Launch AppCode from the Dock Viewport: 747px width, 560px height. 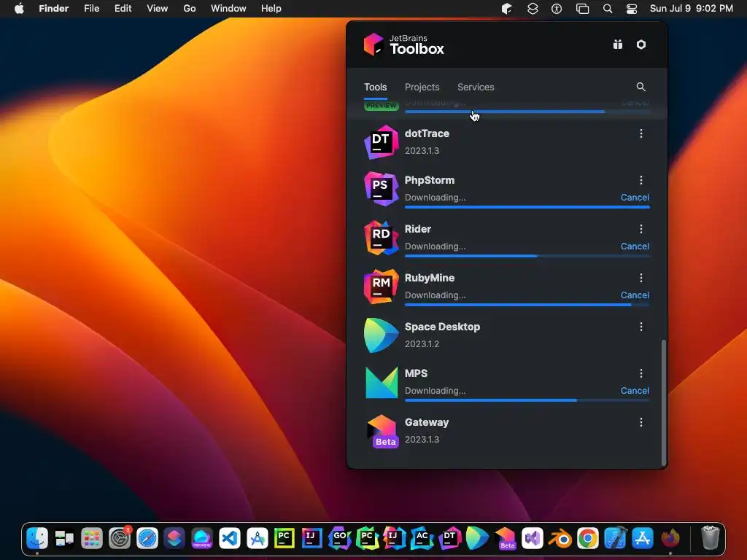422,539
